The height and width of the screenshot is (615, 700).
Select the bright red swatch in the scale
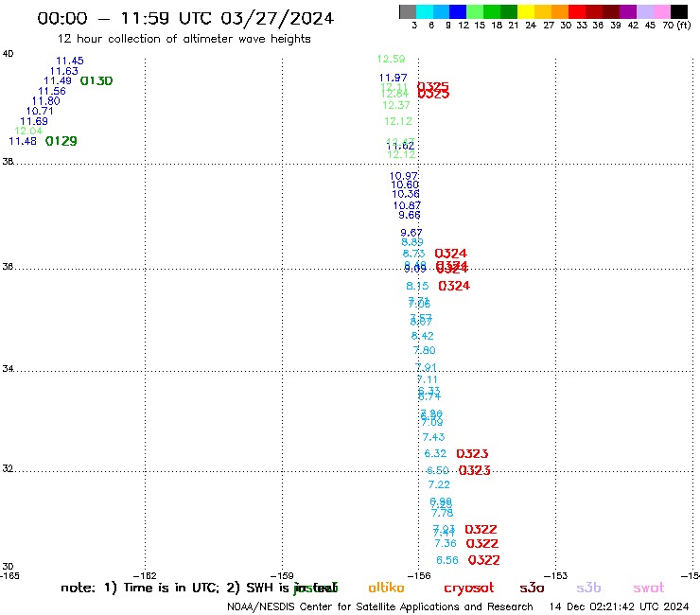(x=577, y=11)
